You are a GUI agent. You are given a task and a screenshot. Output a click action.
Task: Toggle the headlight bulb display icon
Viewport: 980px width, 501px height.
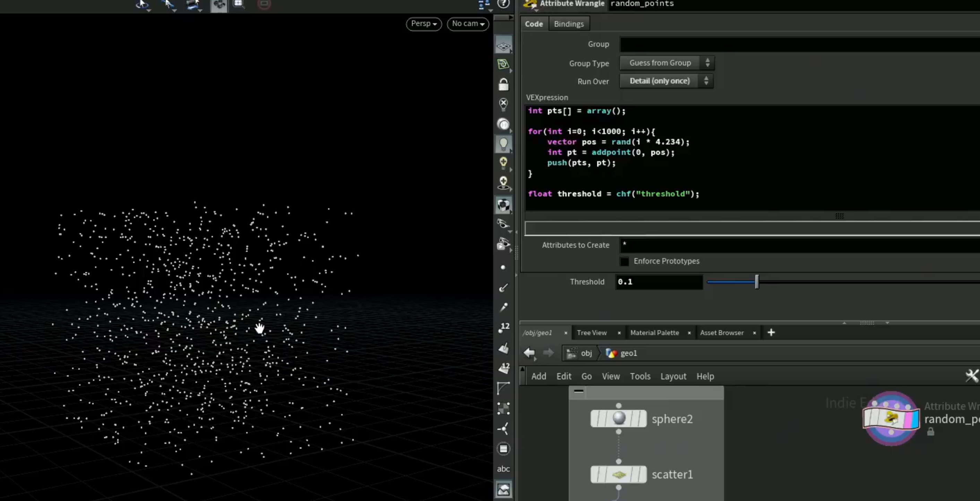[x=503, y=144]
